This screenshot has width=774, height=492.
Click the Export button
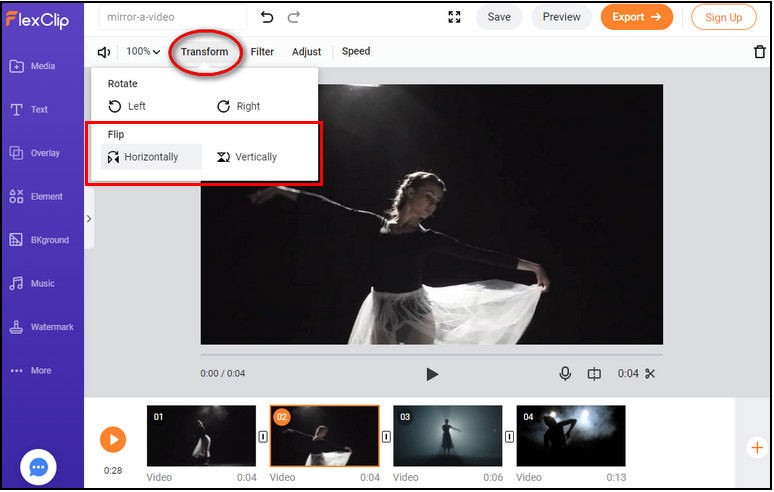(x=636, y=17)
